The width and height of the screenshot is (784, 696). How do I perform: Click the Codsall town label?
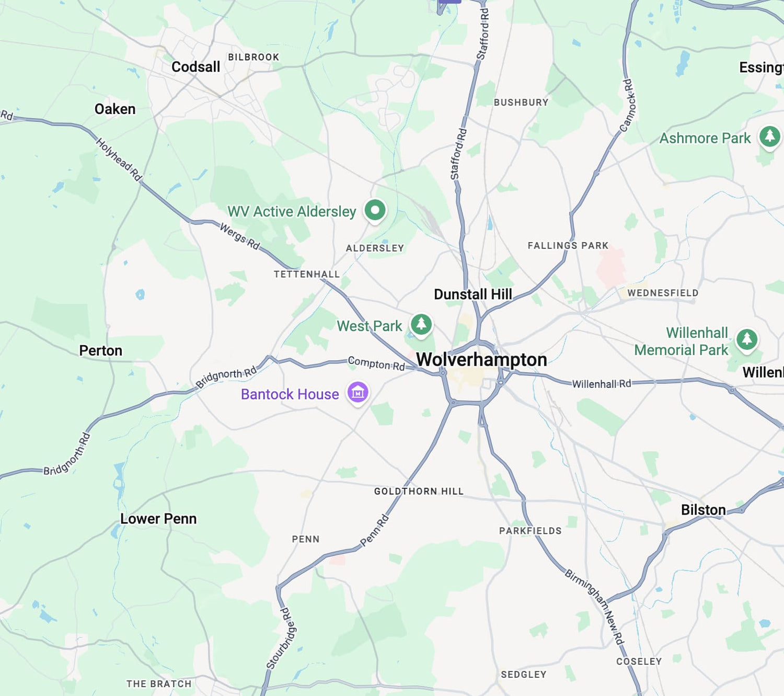(x=196, y=67)
